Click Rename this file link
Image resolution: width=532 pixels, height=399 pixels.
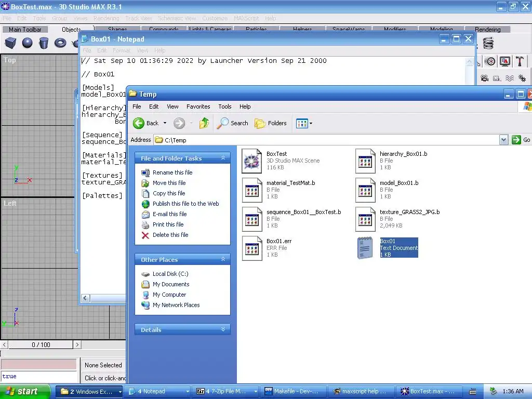(172, 172)
